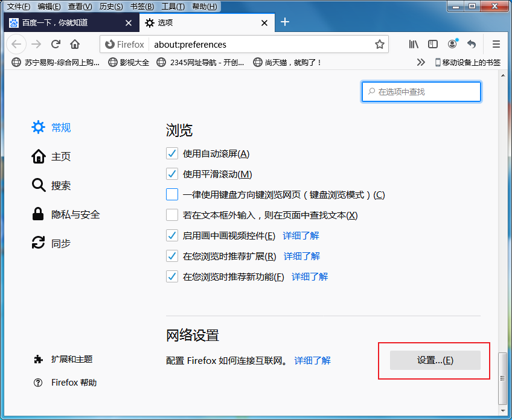Select 常规 category in sidebar

51,127
